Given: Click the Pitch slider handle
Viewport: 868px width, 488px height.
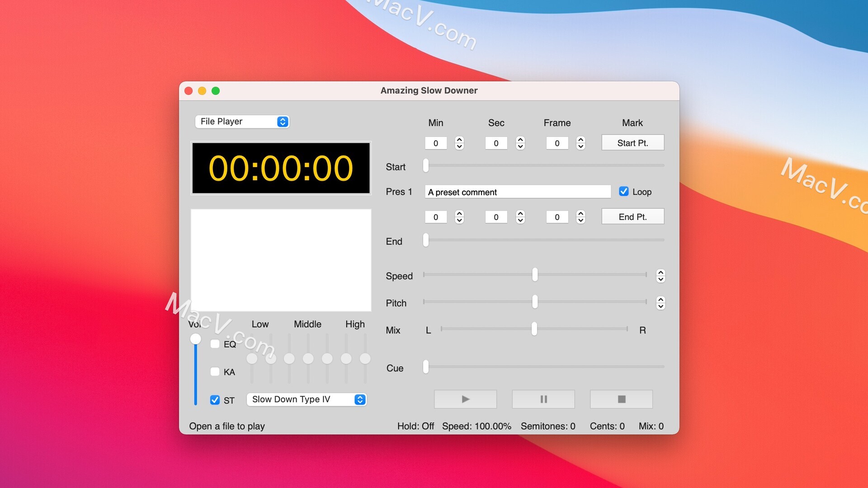Looking at the screenshot, I should [x=535, y=301].
